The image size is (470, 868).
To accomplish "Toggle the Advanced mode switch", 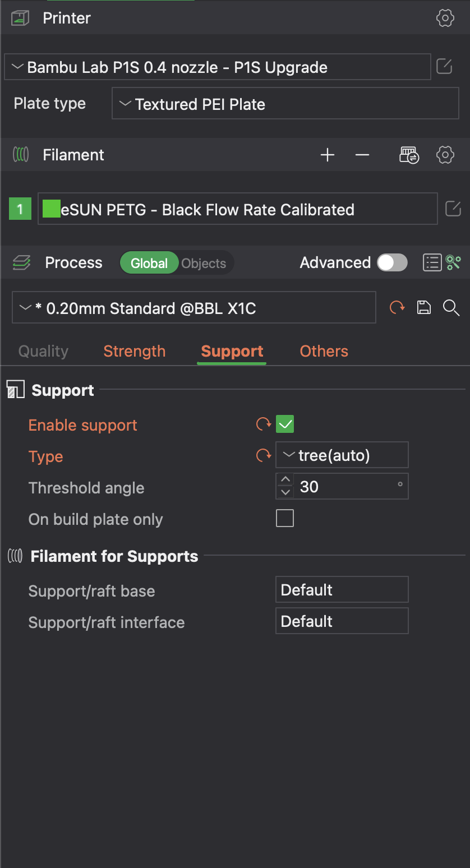I will pos(392,262).
